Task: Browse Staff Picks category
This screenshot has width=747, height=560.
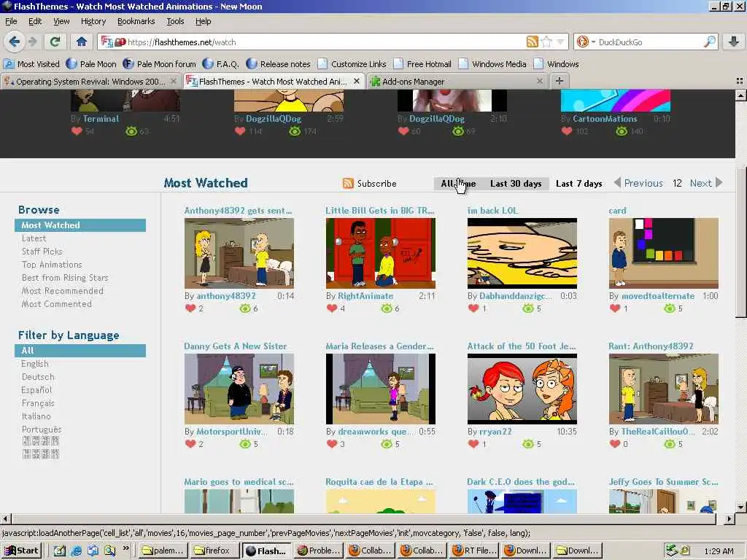Action: pos(42,252)
